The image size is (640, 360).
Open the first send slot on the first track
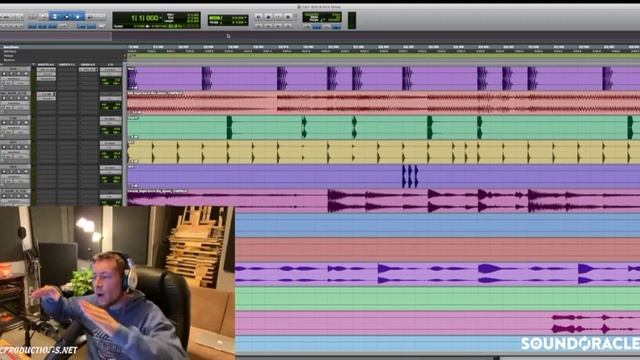pyautogui.click(x=88, y=69)
